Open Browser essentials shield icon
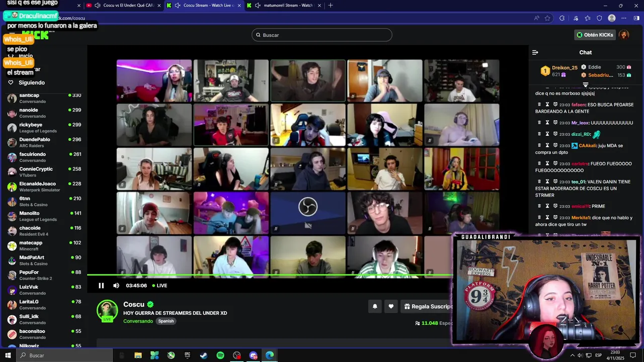Viewport: 644px width, 362px height. 599,18
